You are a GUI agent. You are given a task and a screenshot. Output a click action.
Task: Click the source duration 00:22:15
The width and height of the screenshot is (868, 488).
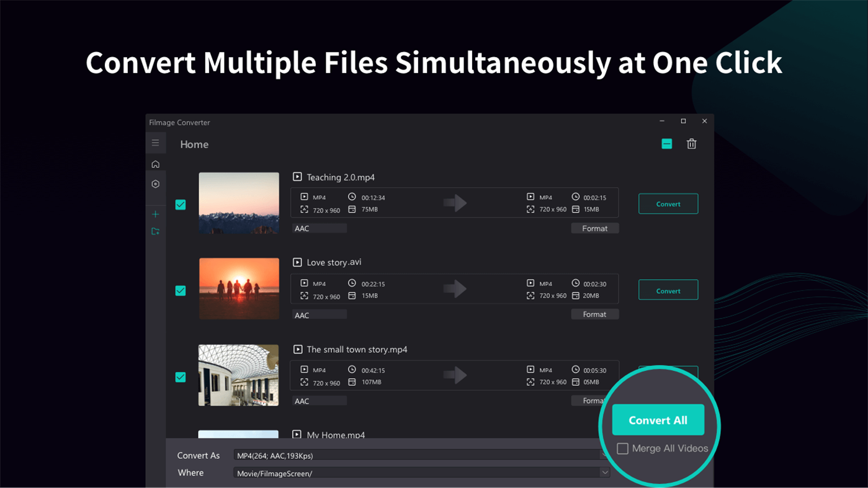tap(373, 284)
